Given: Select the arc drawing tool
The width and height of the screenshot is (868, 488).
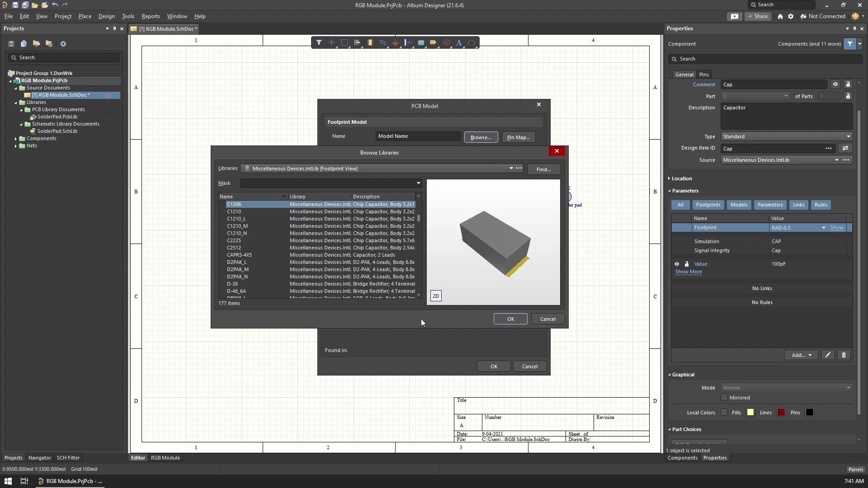Looking at the screenshot, I should [x=472, y=42].
